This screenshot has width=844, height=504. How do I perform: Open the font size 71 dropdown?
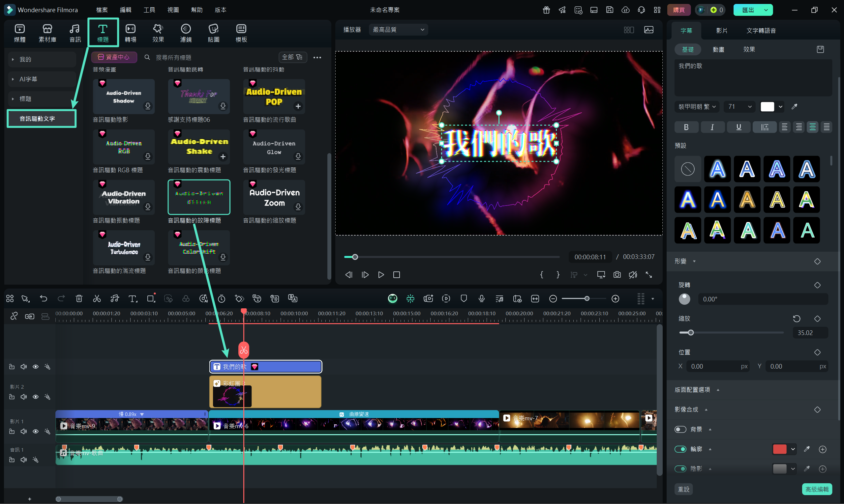[x=739, y=107]
